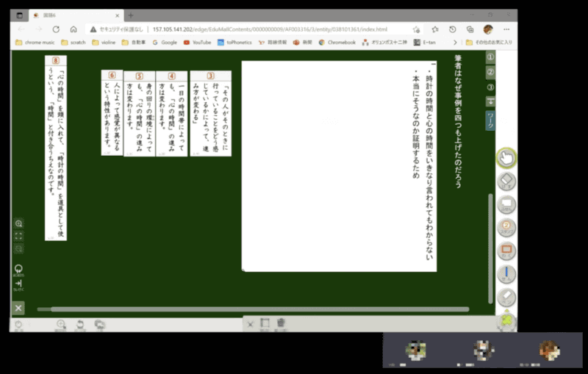The image size is (588, 374).
Task: Click the power icon in bottom toolbar
Action: [18, 325]
